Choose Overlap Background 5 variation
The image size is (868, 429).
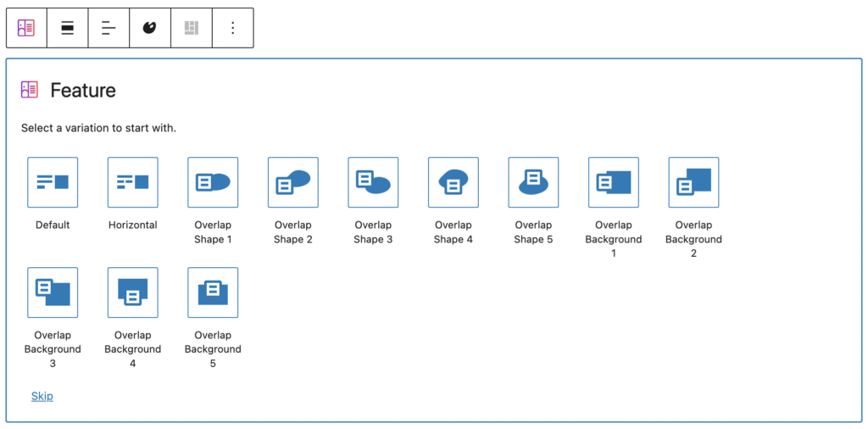coord(213,292)
